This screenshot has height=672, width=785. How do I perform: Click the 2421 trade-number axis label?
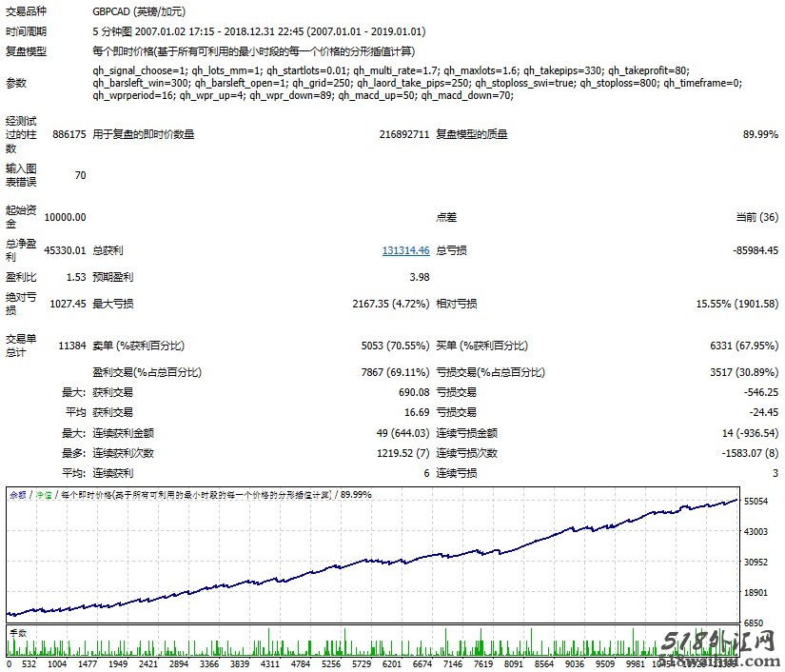point(148,663)
